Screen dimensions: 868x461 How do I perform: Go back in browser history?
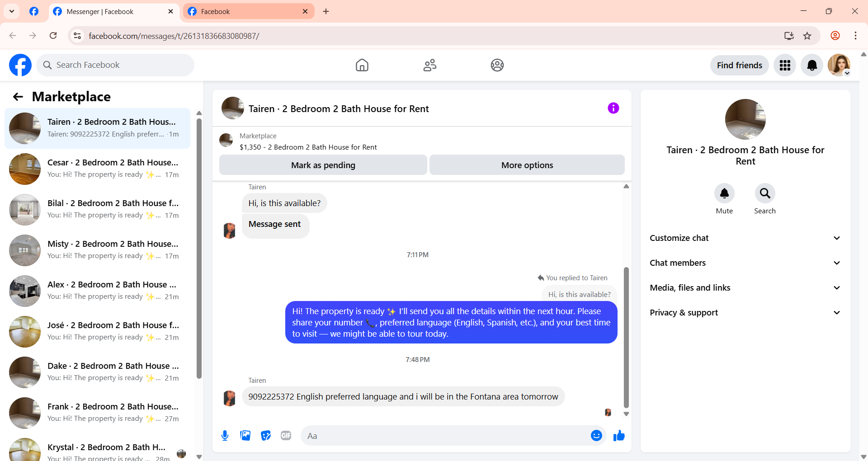pyautogui.click(x=13, y=36)
